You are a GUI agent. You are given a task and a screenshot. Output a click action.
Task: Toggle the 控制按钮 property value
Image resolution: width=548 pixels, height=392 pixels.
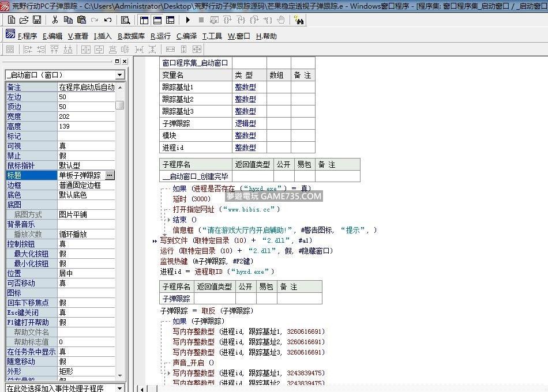[87, 244]
